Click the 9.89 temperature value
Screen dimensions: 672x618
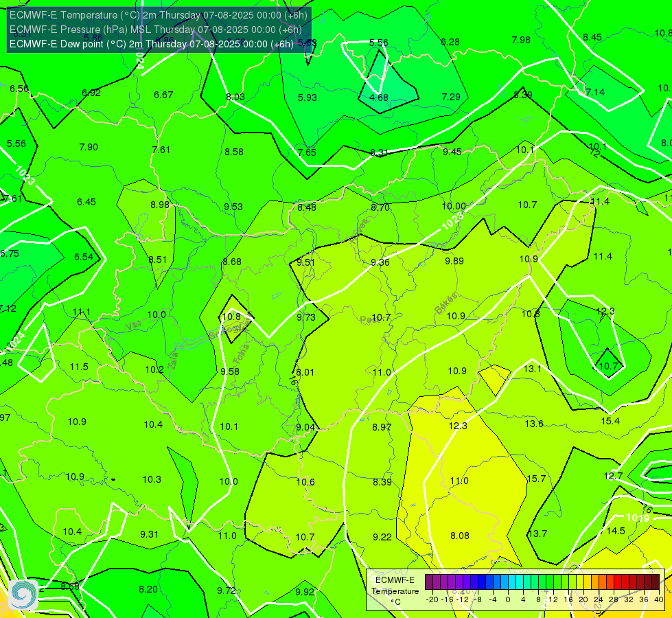[x=454, y=261]
